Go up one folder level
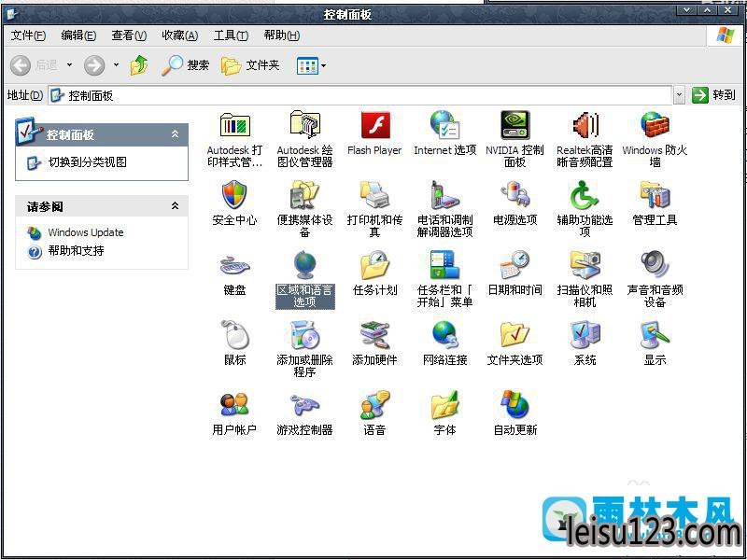Screen dimensions: 747x560 [138, 65]
